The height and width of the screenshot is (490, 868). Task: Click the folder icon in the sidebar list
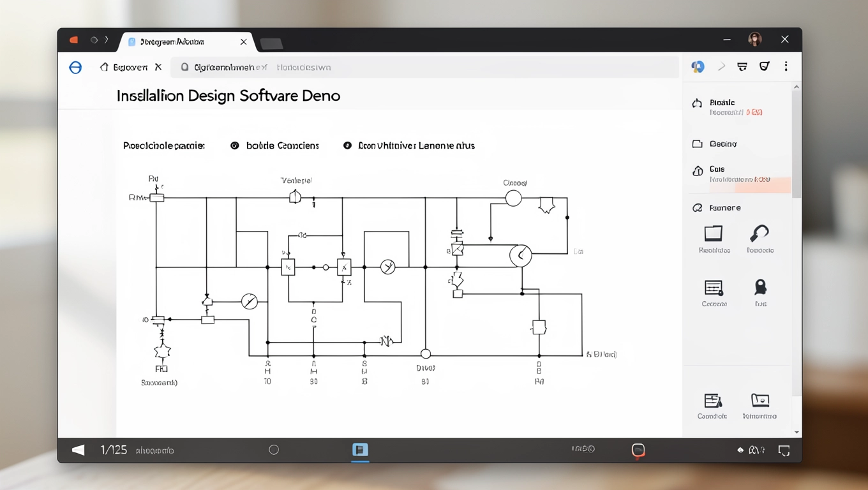pos(698,144)
